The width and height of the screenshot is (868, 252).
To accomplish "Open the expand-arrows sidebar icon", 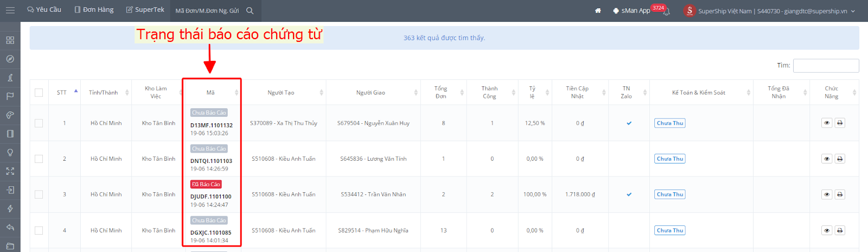I will point(10,171).
